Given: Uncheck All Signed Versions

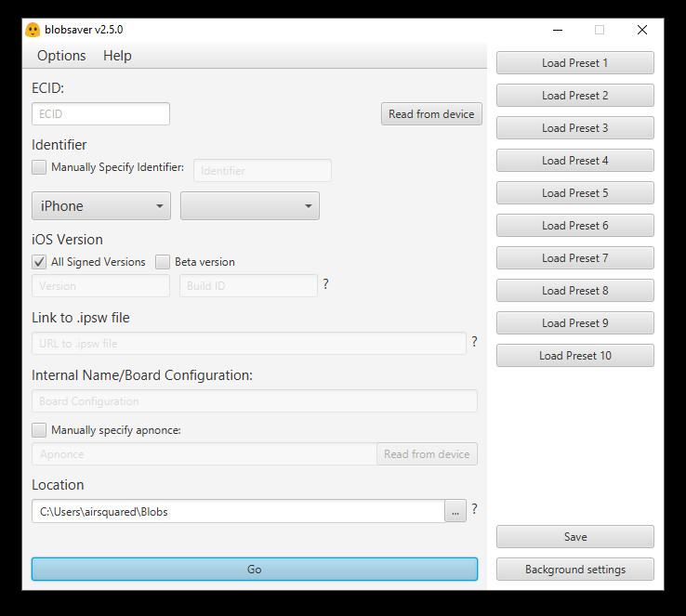Looking at the screenshot, I should coord(39,262).
